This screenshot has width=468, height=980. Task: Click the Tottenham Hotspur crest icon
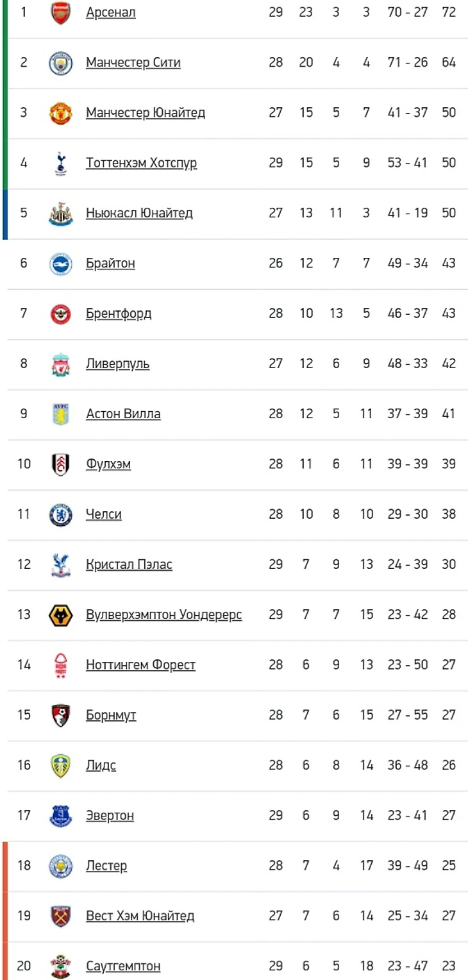(x=61, y=163)
